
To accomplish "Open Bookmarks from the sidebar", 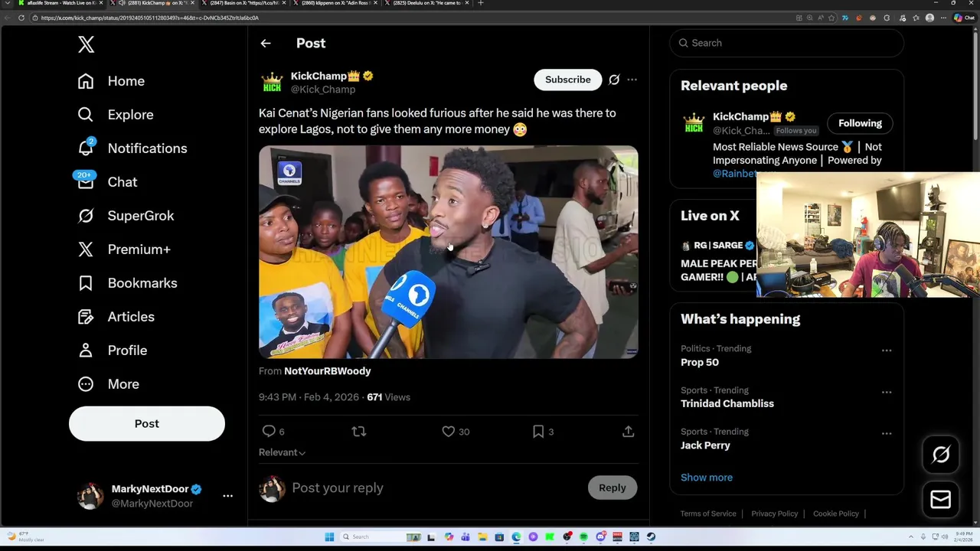I will [127, 283].
